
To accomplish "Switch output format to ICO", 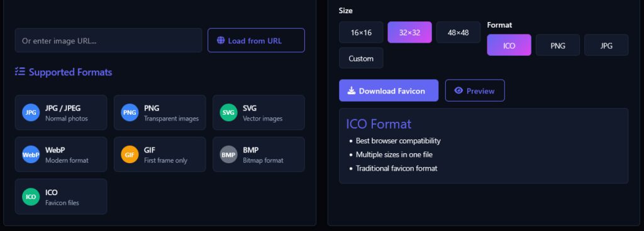I will [x=509, y=45].
